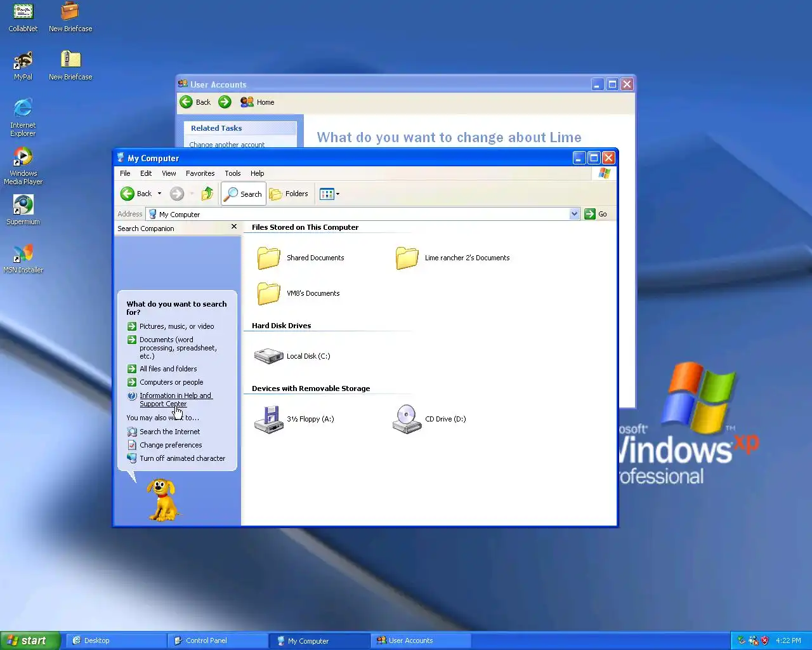The image size is (812, 650).
Task: Search for Documents (word processing, spreadsheet)
Action: pos(173,348)
